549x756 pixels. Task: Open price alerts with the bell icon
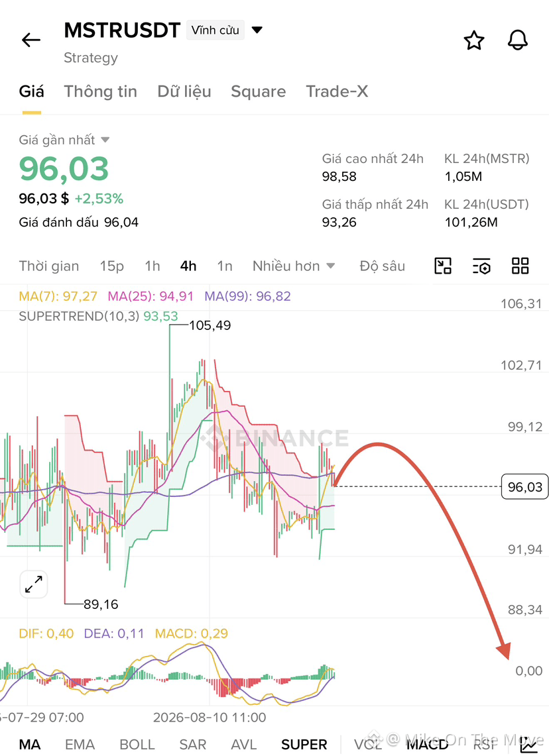pyautogui.click(x=518, y=40)
